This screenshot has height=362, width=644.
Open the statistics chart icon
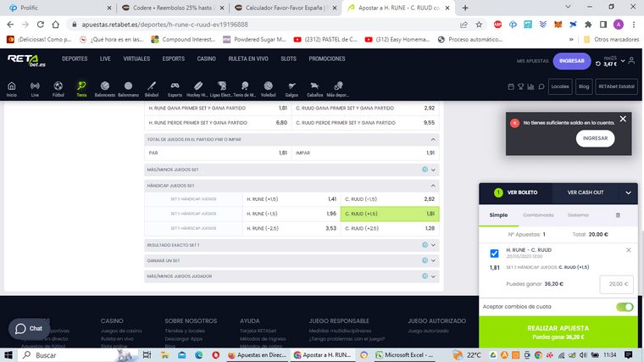(530, 86)
